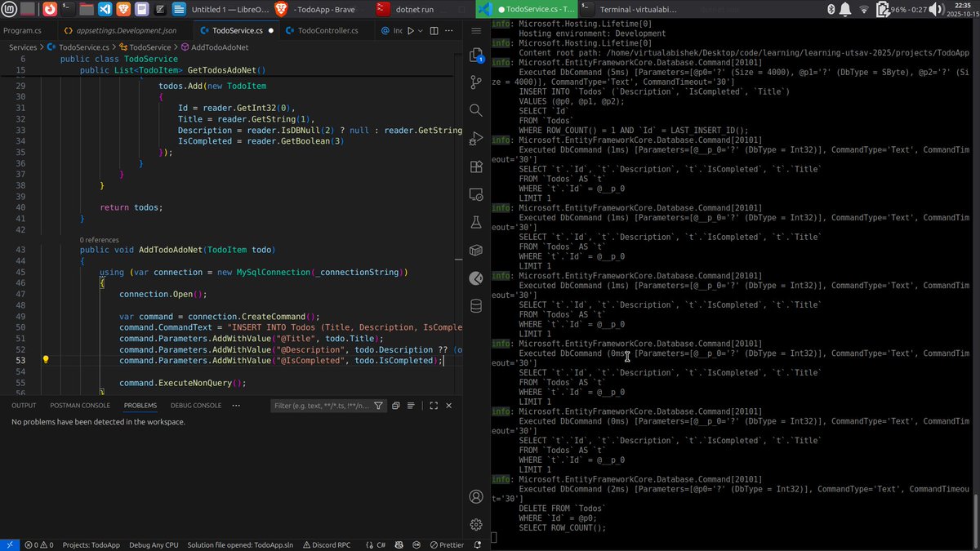Switch to the Program.cs editor tab
Viewport: 980px width, 551px height.
[22, 30]
